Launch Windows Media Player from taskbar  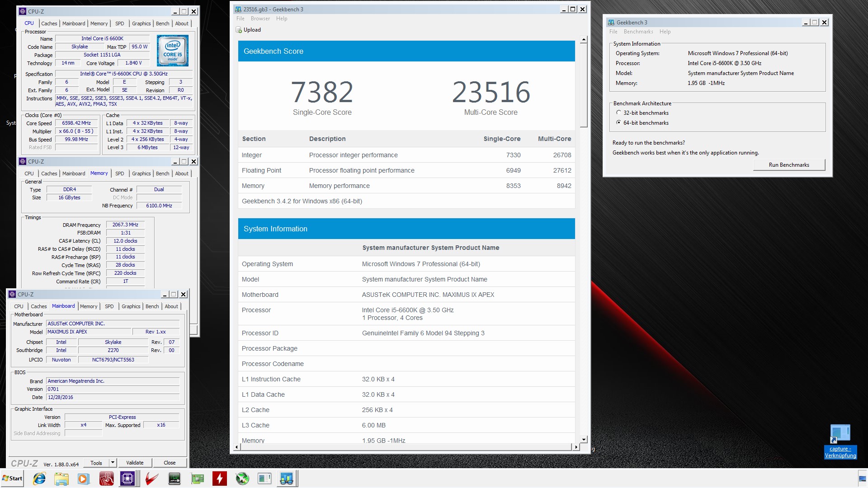(x=83, y=479)
